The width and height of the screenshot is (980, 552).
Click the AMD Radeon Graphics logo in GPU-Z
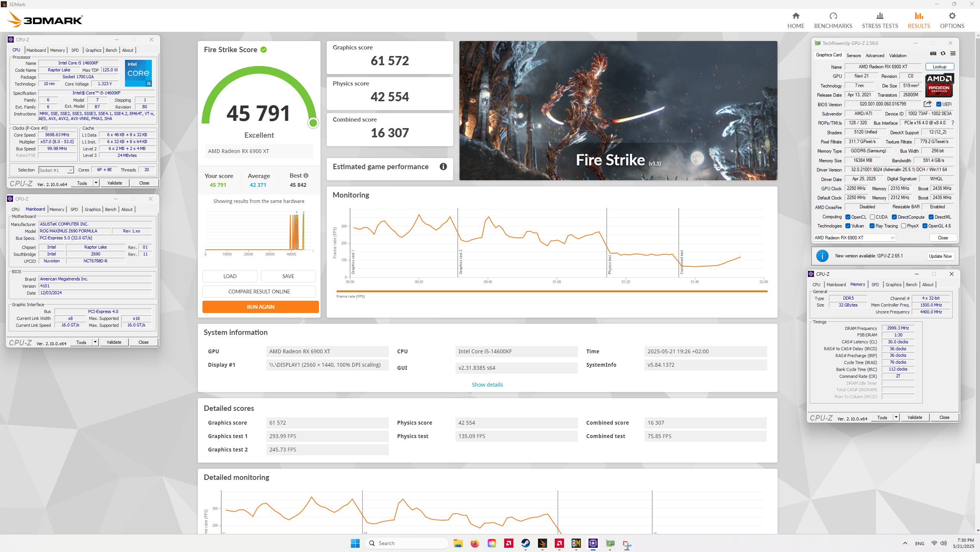pyautogui.click(x=939, y=85)
